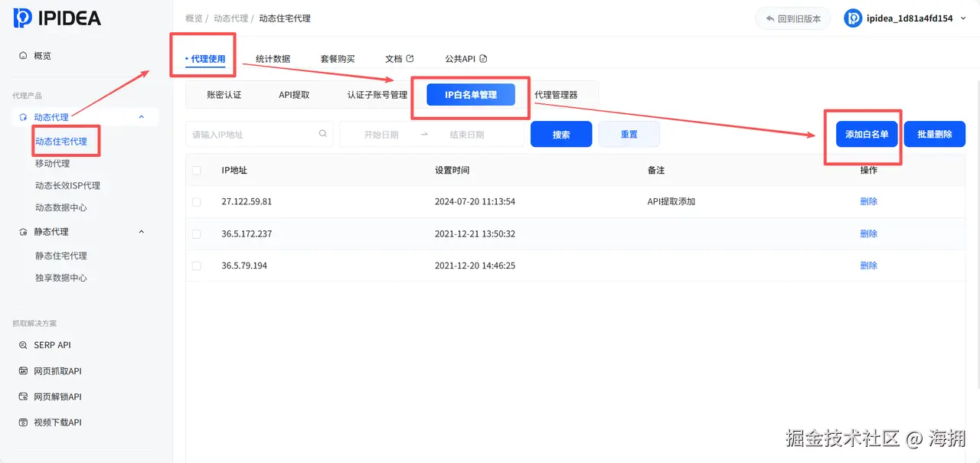Switch to the 统计数据 tab
This screenshot has width=980, height=463.
click(x=273, y=58)
